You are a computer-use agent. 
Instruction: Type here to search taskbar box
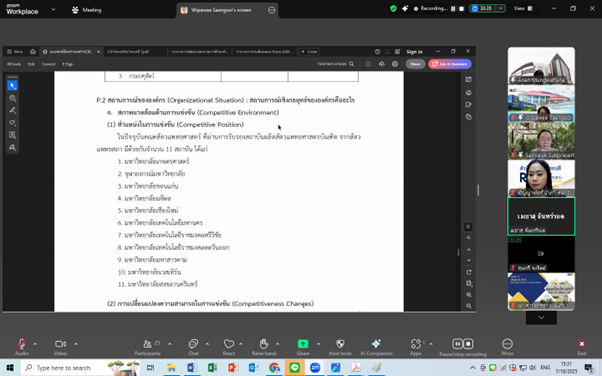point(63,368)
